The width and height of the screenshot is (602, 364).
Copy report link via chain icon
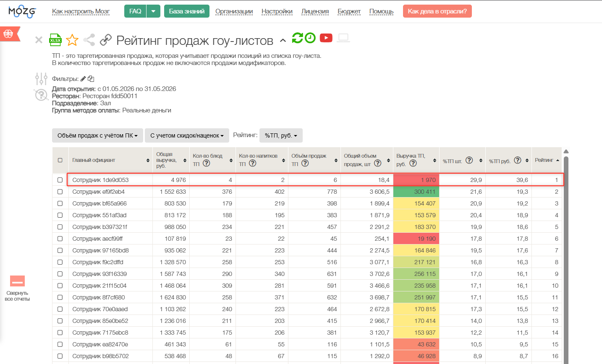[x=106, y=40]
